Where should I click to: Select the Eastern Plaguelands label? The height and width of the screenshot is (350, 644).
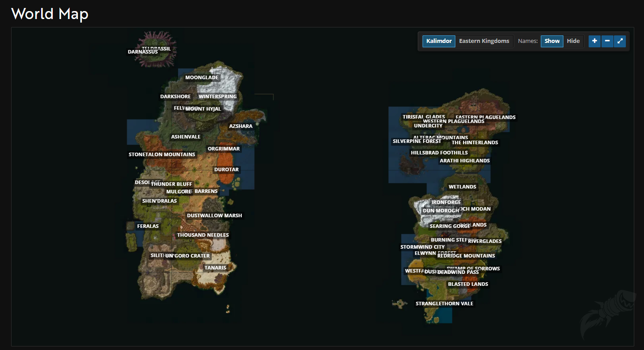click(485, 117)
